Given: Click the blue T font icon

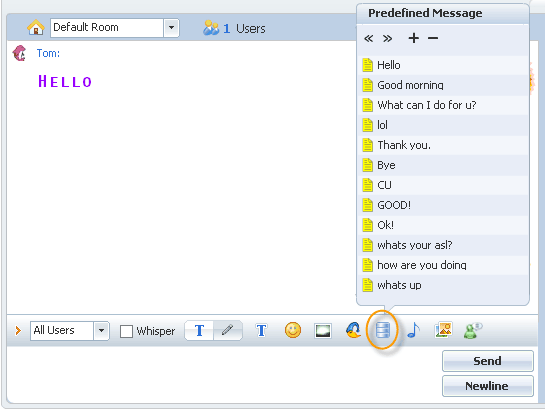Looking at the screenshot, I should 261,330.
